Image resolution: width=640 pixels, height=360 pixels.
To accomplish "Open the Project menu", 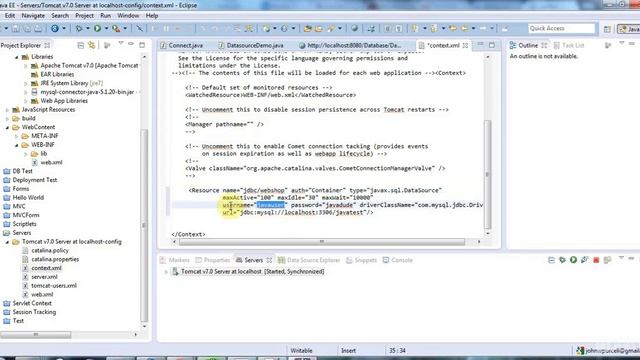I will point(84,16).
